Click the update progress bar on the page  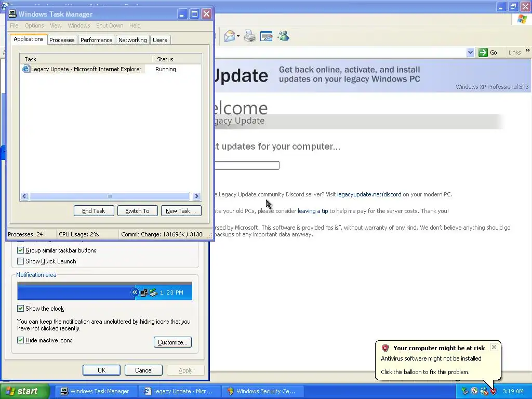coord(247,166)
